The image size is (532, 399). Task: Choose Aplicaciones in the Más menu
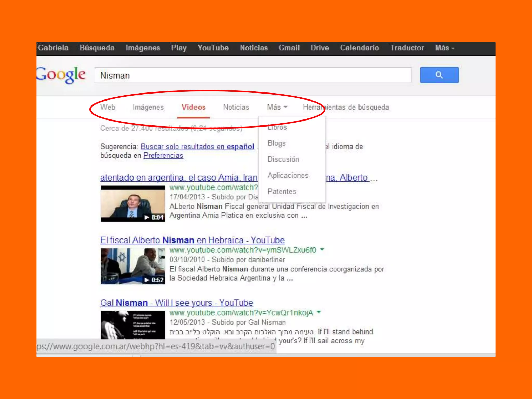point(288,175)
